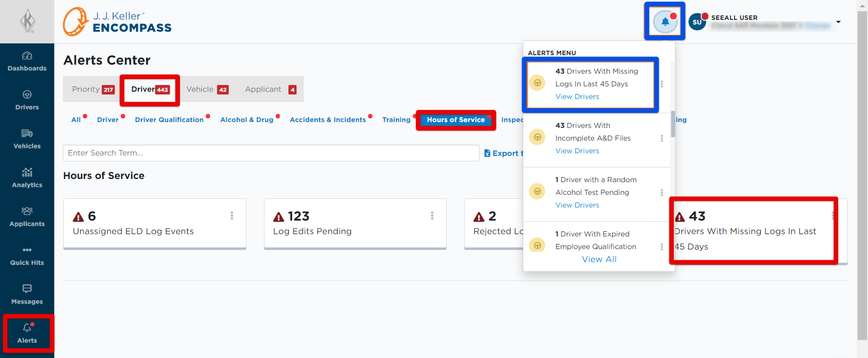Image resolution: width=868 pixels, height=358 pixels.
Task: Open options for Incomplete A&D Files alert
Action: coord(662,138)
